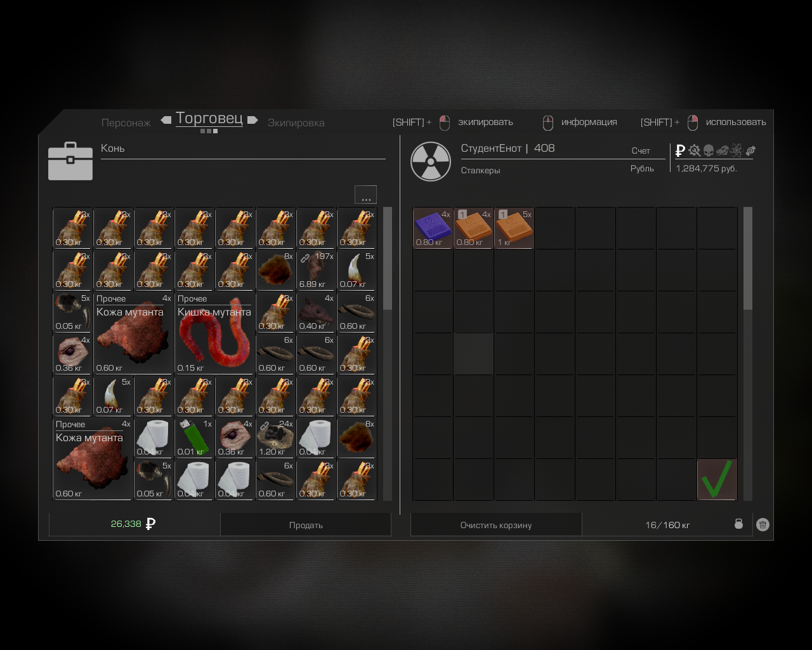Select the skull currency icon
This screenshot has width=812, height=650.
point(709,150)
